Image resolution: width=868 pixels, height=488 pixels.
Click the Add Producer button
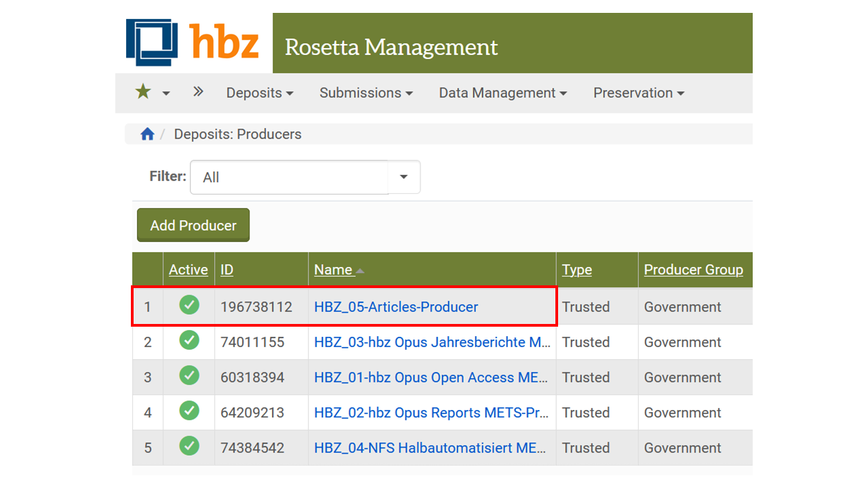pos(193,225)
